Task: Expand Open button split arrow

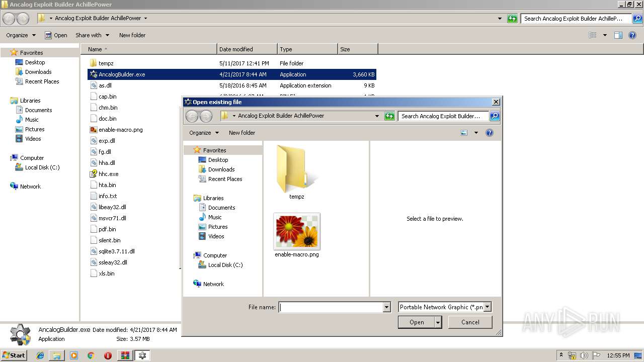Action: (438, 322)
